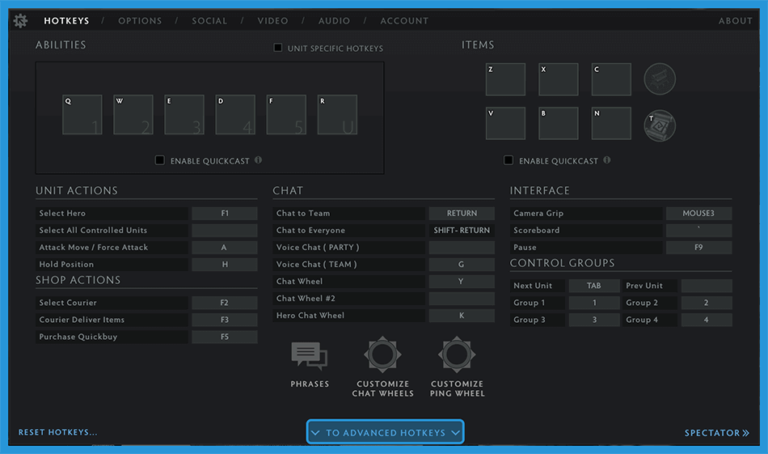Select ability slot Q
Viewport: 768px width, 454px height.
click(x=82, y=115)
